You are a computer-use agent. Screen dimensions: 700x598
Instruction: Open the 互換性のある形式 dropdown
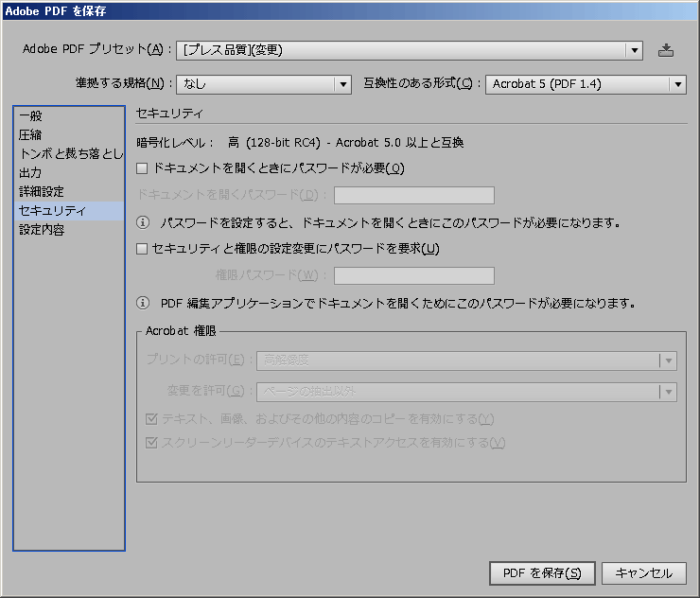[586, 84]
